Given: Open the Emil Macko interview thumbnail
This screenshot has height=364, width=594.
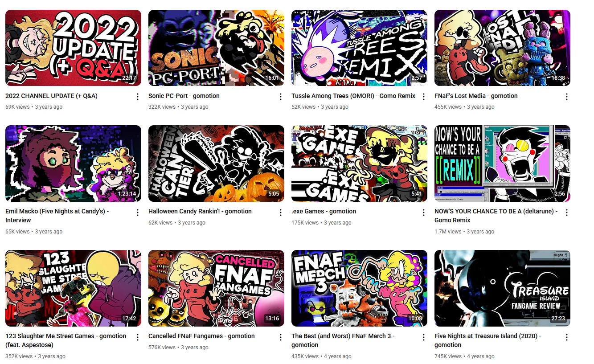Looking at the screenshot, I should [73, 164].
